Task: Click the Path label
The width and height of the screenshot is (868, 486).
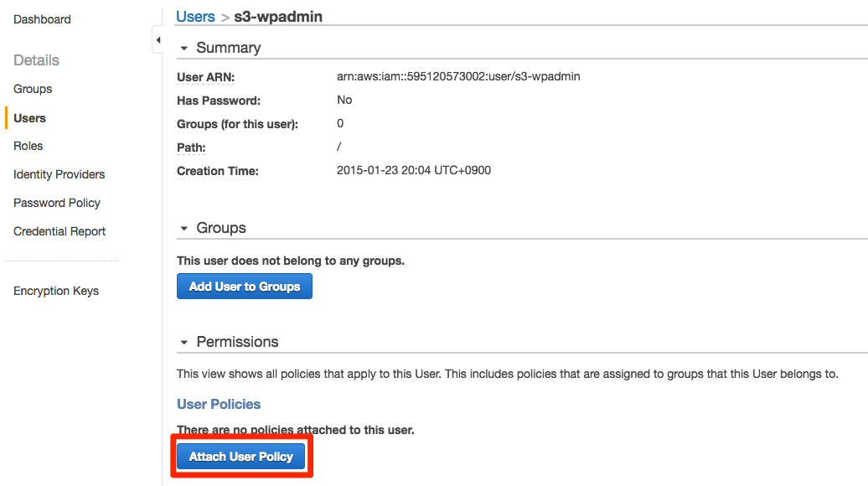Action: click(191, 147)
